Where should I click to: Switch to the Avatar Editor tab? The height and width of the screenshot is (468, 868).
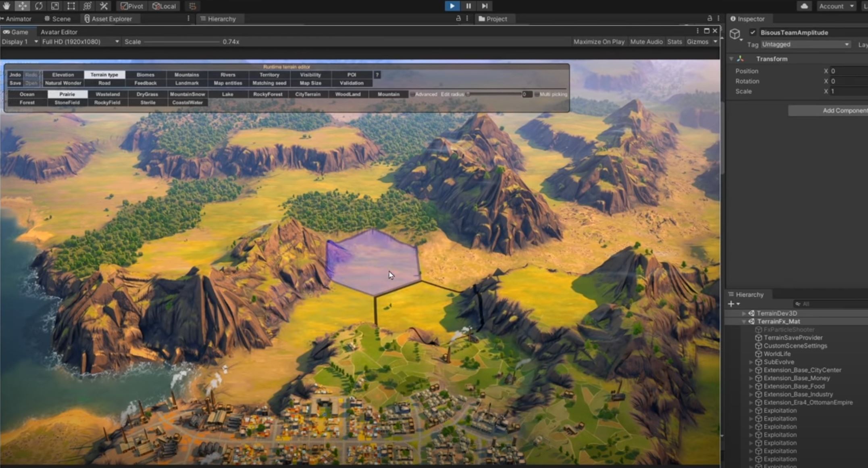tap(59, 32)
